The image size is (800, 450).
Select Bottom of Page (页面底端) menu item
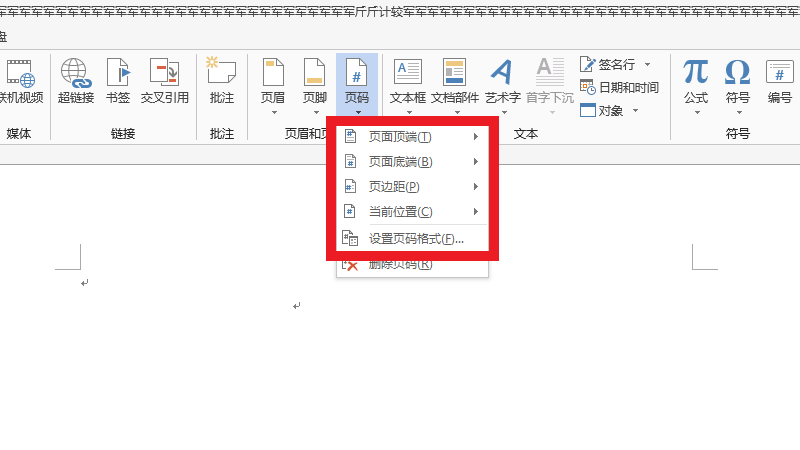[400, 161]
